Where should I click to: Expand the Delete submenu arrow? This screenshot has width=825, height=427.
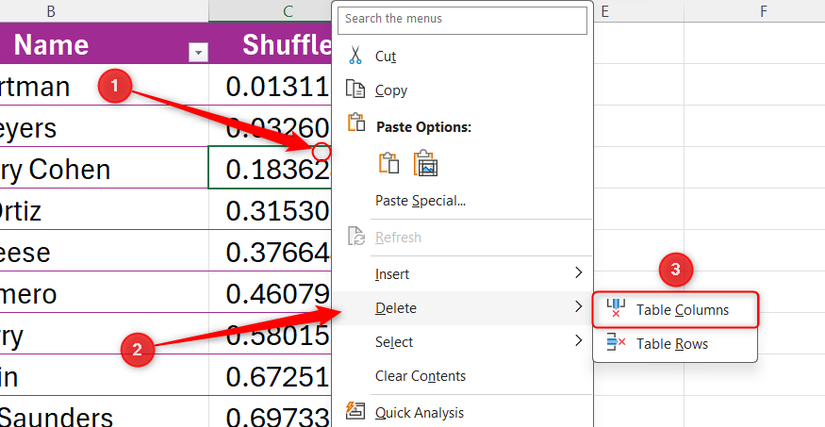(579, 307)
